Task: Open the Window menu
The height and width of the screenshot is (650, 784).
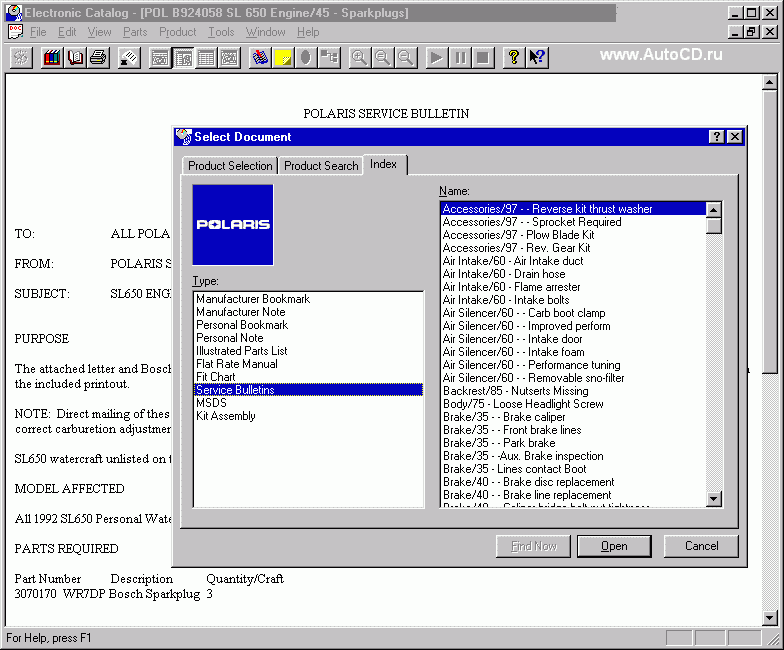Action: (266, 32)
